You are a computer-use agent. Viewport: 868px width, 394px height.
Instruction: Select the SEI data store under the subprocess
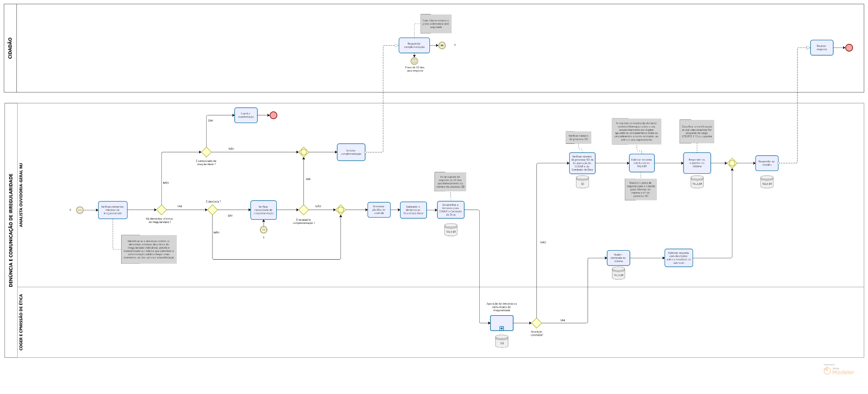click(x=502, y=341)
